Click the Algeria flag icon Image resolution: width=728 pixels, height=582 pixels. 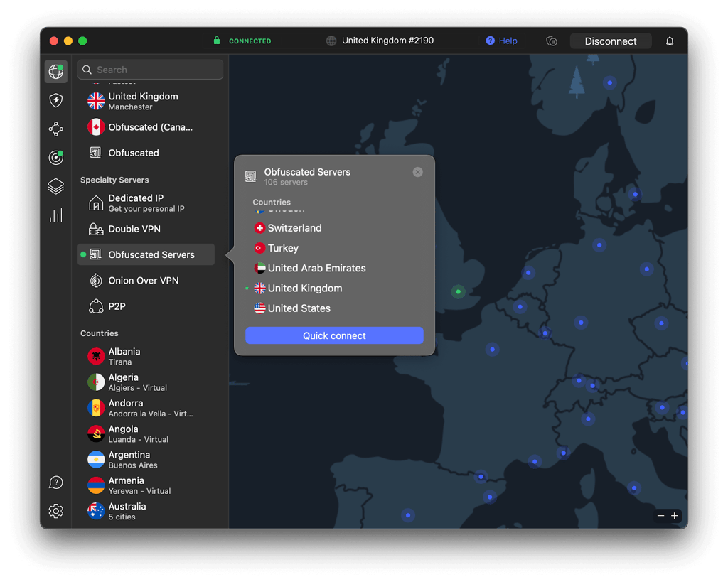96,382
